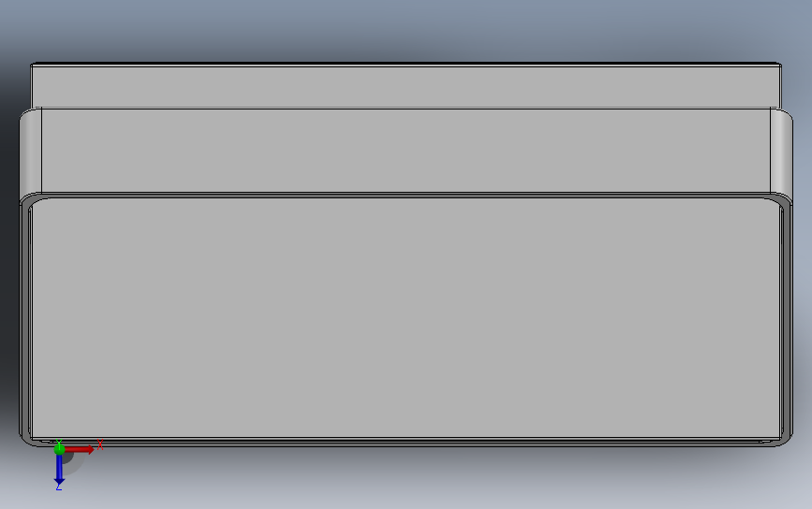Select the black top edge of the model
Viewport: 812px width, 509px height.
click(406, 65)
